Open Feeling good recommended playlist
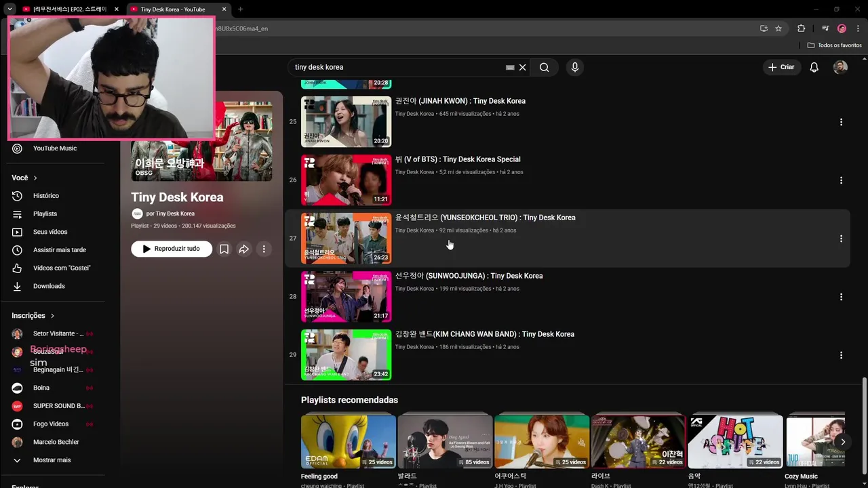868x488 pixels. pos(348,442)
